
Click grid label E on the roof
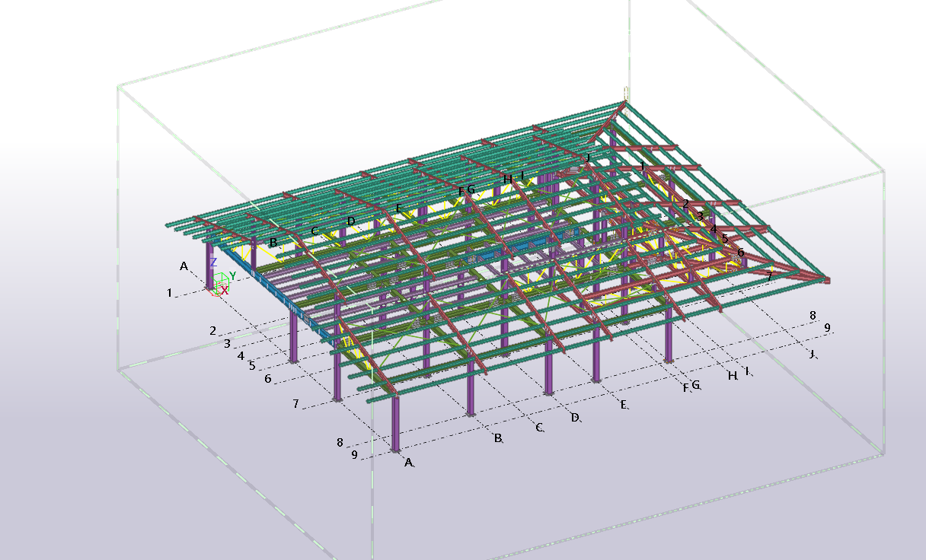coord(398,208)
